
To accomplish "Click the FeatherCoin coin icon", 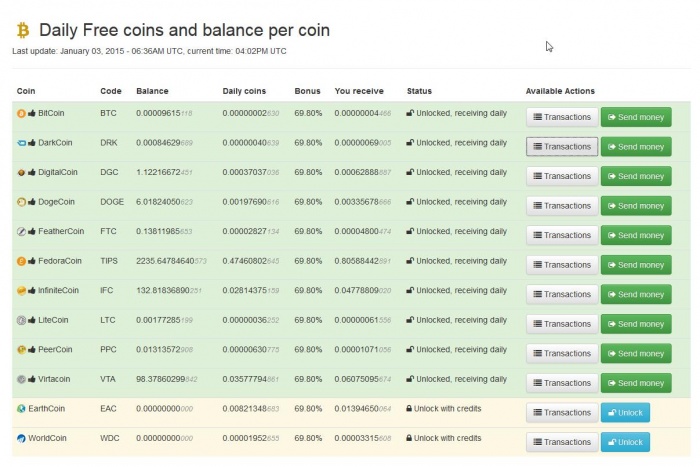I will pos(21,231).
